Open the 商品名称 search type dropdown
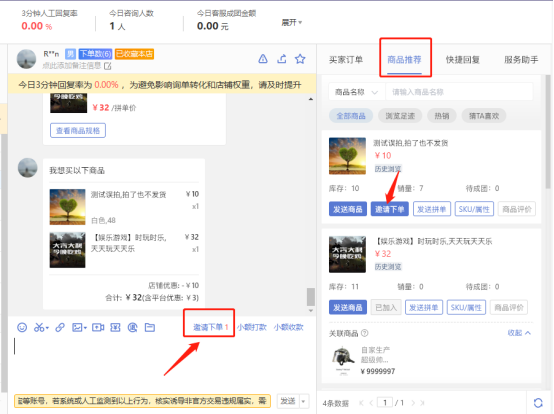The width and height of the screenshot is (554, 414). pyautogui.click(x=356, y=92)
